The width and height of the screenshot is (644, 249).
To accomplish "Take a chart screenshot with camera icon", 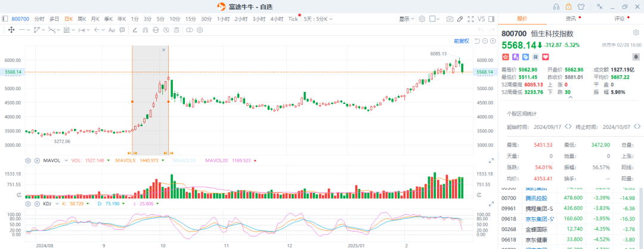I will 450,19.
